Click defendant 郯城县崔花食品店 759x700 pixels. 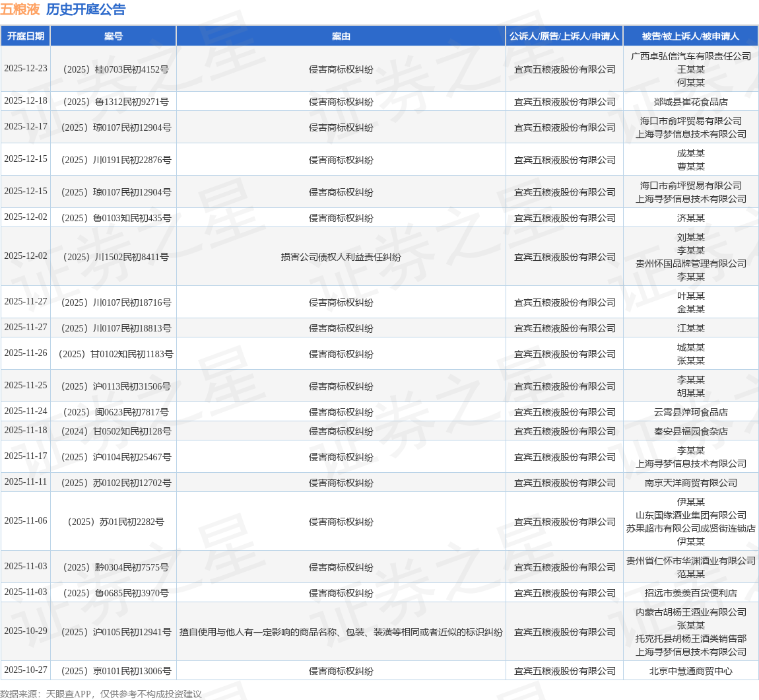(x=691, y=102)
